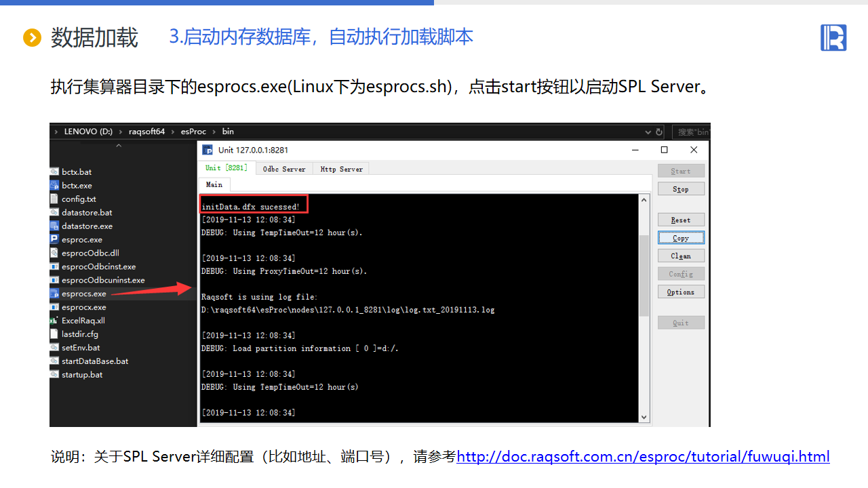Expand the chevron after LENOVO (D:)

click(x=121, y=131)
